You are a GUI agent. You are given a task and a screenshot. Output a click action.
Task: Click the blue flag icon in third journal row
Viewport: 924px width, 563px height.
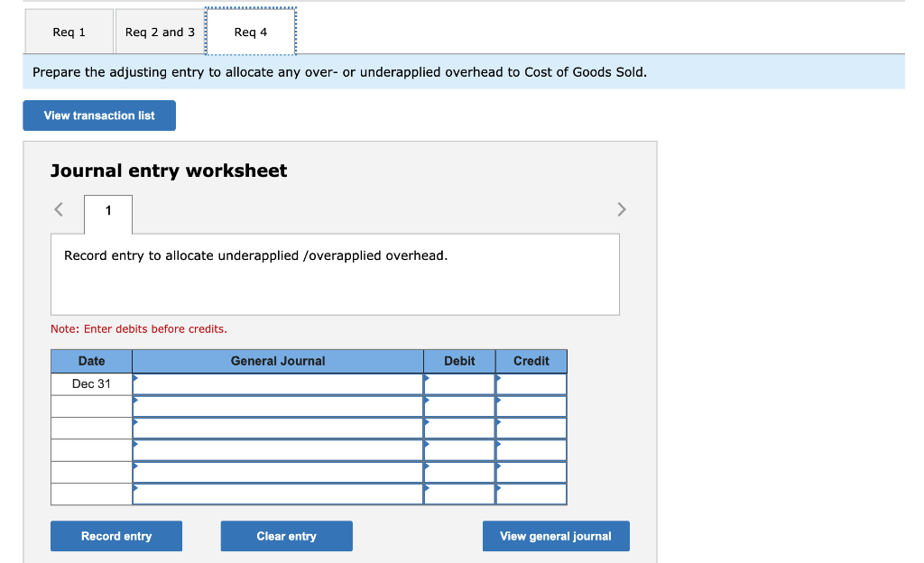pyautogui.click(x=137, y=422)
